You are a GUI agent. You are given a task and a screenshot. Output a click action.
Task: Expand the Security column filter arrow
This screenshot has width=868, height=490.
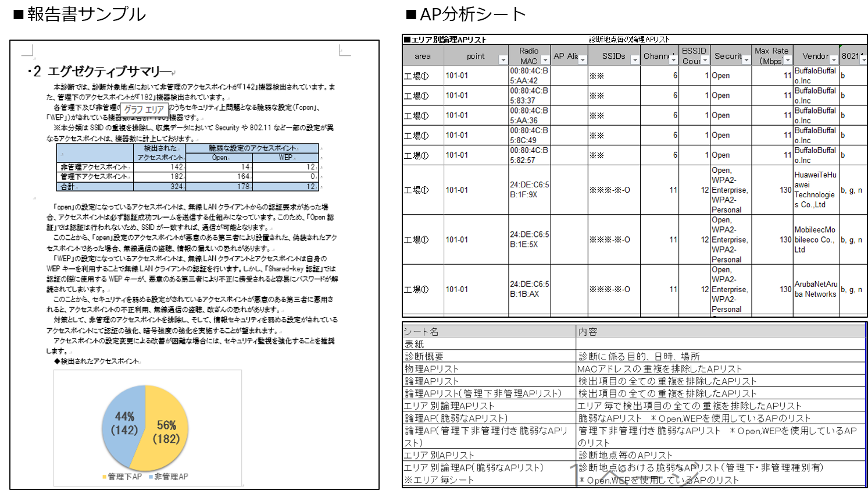click(746, 60)
